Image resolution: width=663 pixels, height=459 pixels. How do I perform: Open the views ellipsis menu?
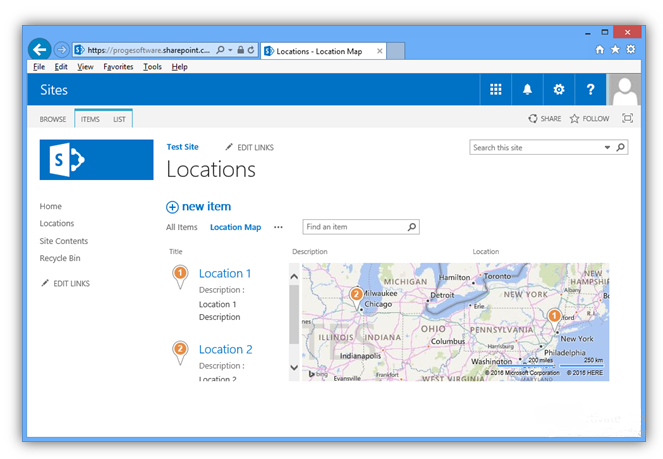pyautogui.click(x=278, y=227)
